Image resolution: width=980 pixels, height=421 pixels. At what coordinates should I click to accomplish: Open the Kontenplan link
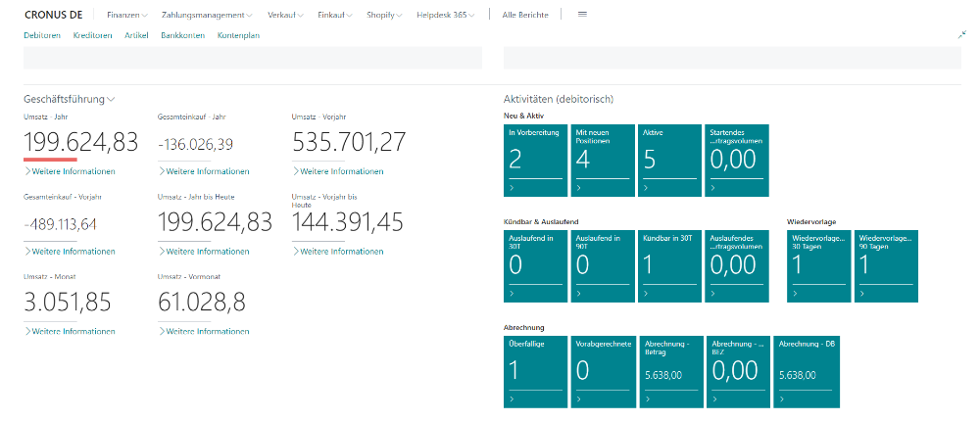pos(238,35)
